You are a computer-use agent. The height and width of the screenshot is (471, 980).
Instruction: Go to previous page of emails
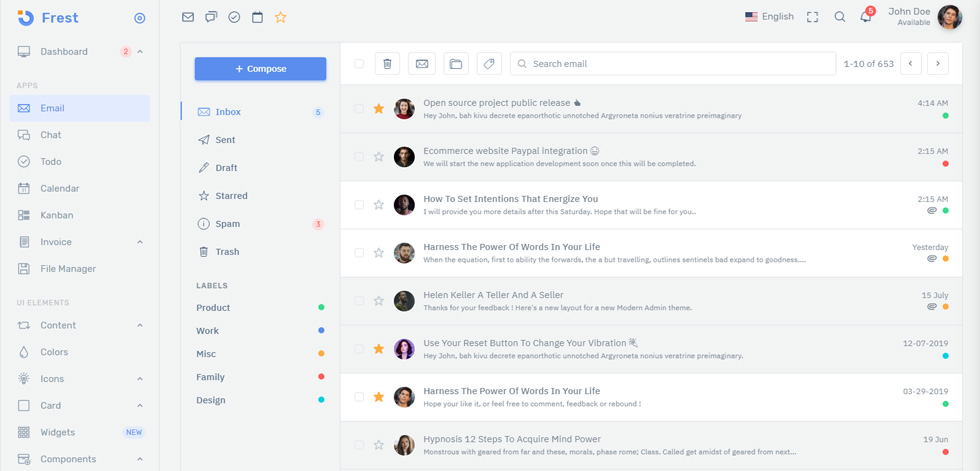(911, 64)
